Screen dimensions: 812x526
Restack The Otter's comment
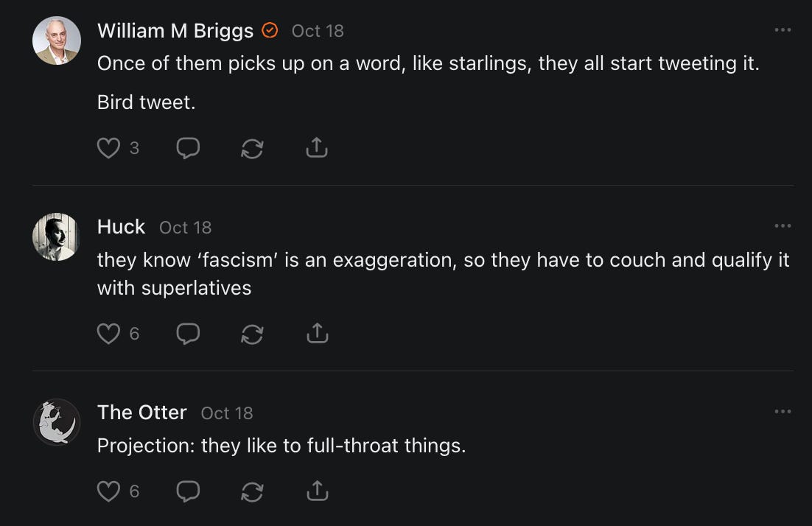(252, 491)
